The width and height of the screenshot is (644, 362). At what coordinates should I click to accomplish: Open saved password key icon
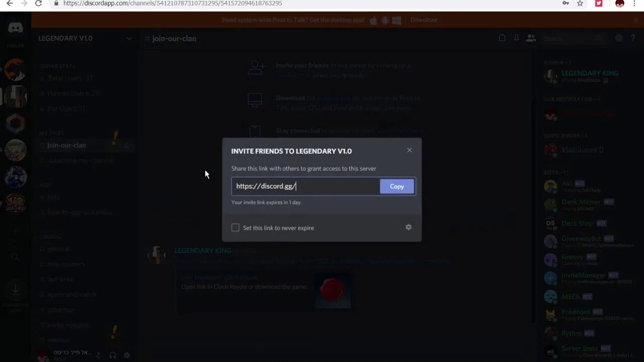pyautogui.click(x=566, y=4)
